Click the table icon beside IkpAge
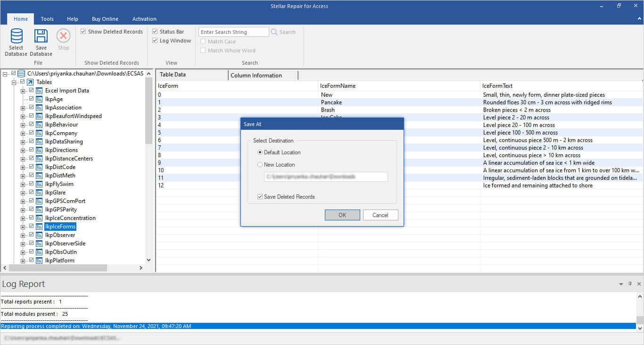Screen dimensions: 644x345 [39, 99]
